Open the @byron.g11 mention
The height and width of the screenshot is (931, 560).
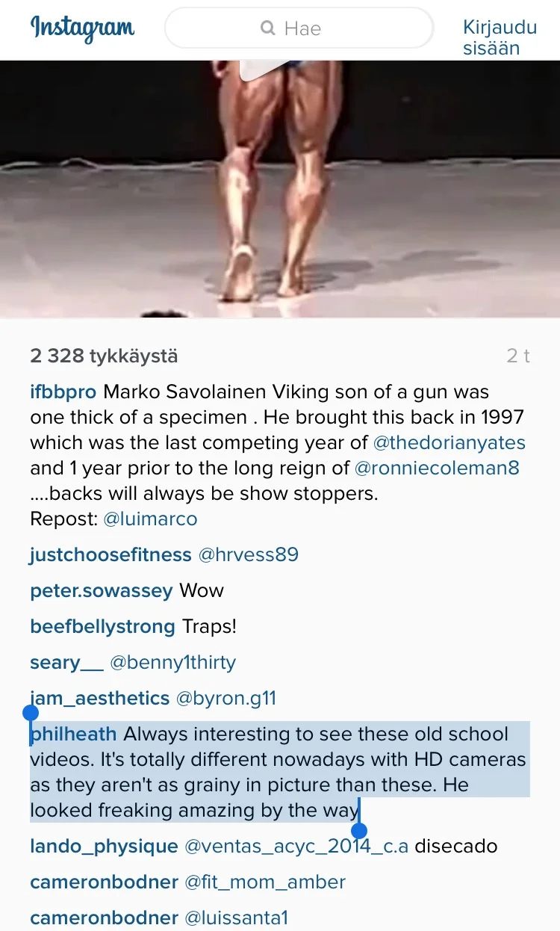(225, 698)
